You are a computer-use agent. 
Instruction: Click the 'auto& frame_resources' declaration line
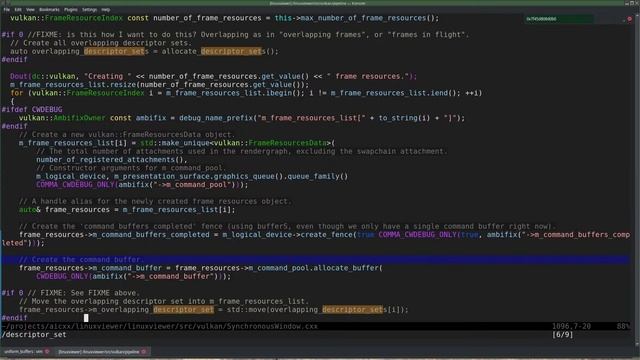pyautogui.click(x=127, y=210)
